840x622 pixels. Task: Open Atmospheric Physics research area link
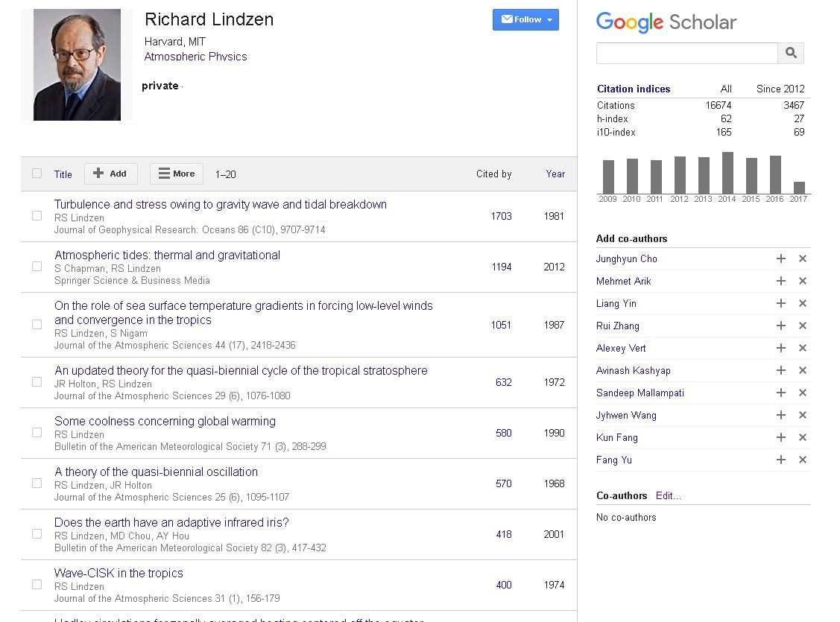[195, 57]
